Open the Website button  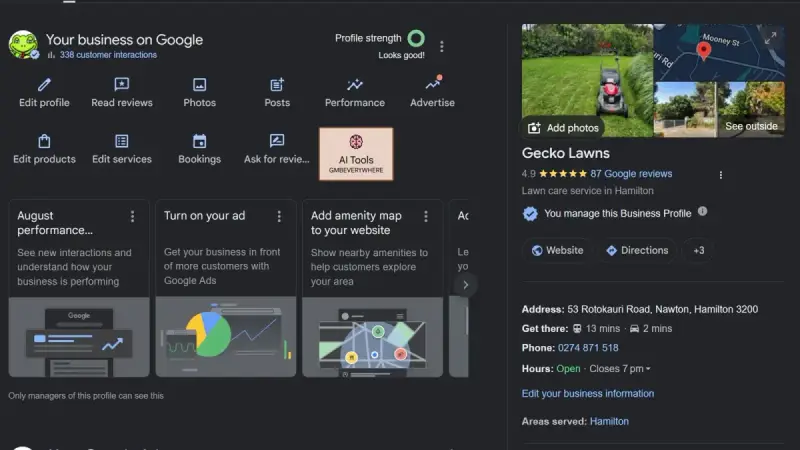[x=558, y=251]
